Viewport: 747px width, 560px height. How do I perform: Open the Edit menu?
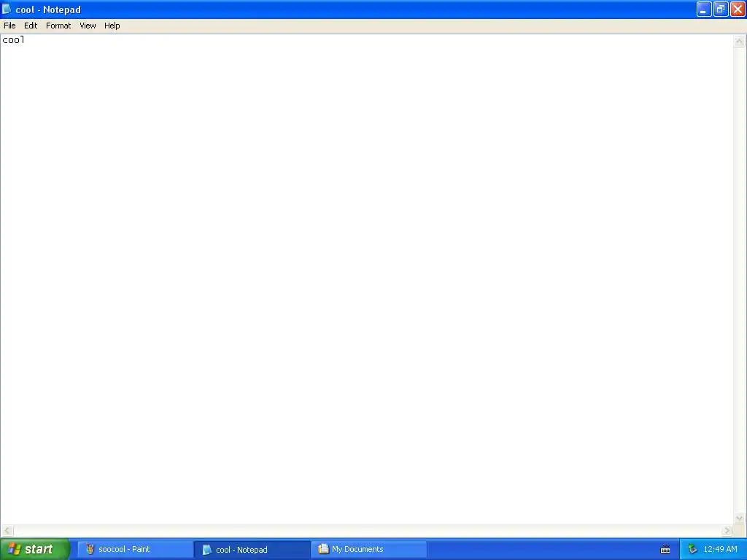tap(31, 26)
